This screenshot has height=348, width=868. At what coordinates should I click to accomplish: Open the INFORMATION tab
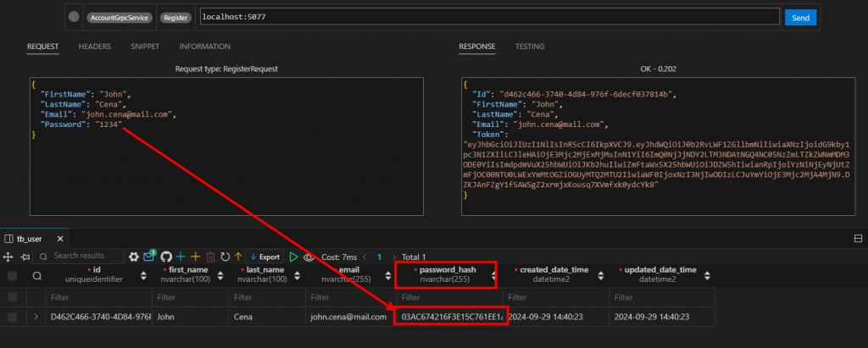[x=205, y=47]
